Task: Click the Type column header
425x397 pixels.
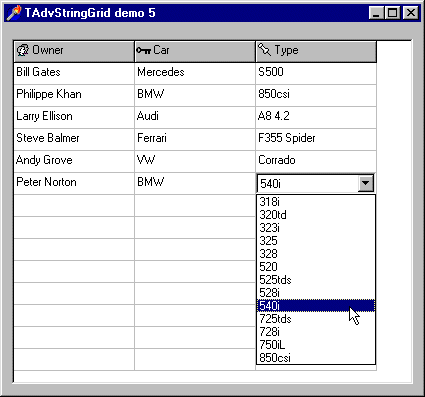Action: pos(316,51)
